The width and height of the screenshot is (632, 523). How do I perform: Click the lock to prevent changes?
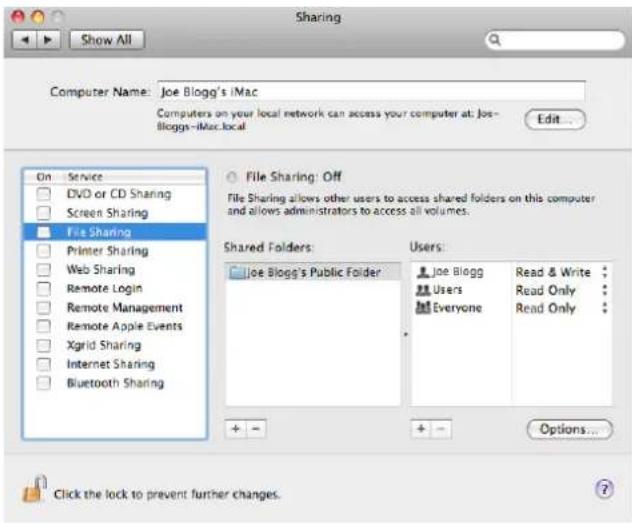(34, 489)
